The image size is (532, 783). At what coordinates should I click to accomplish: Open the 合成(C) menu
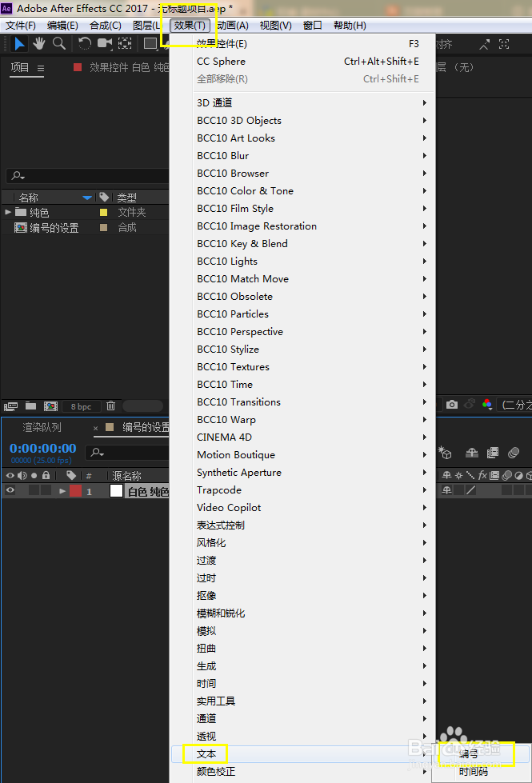click(x=106, y=26)
